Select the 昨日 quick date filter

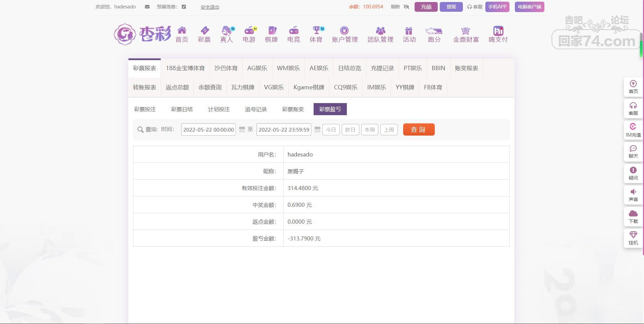point(350,130)
